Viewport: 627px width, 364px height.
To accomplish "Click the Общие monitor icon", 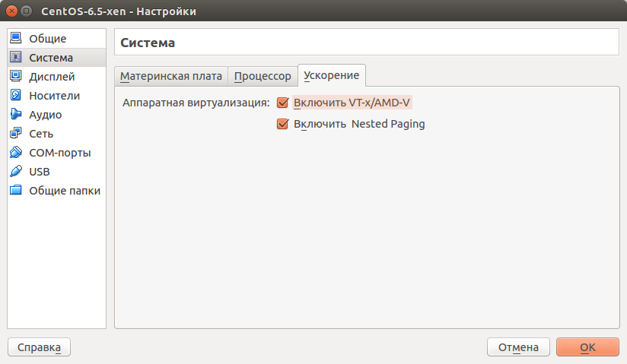I will click(x=16, y=38).
